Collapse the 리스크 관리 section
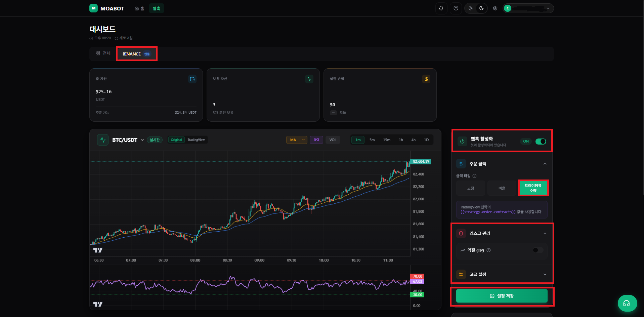Image resolution: width=644 pixels, height=317 pixels. pos(545,233)
